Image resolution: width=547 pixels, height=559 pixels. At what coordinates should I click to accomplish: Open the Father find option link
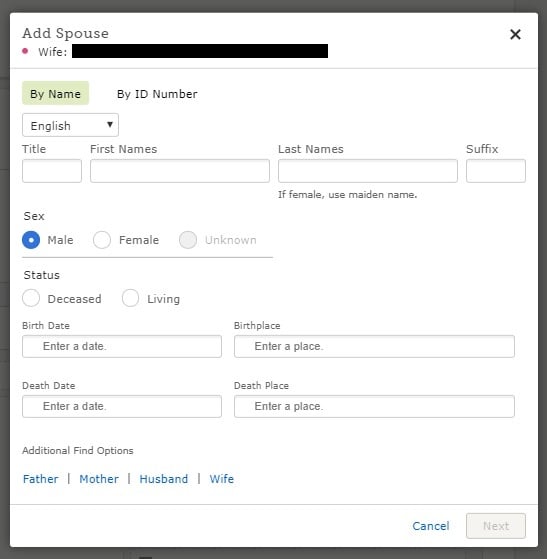pyautogui.click(x=40, y=479)
